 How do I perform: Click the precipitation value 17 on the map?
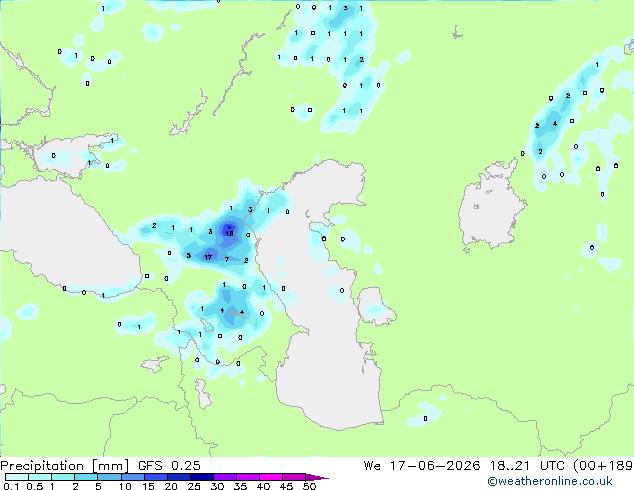[208, 257]
